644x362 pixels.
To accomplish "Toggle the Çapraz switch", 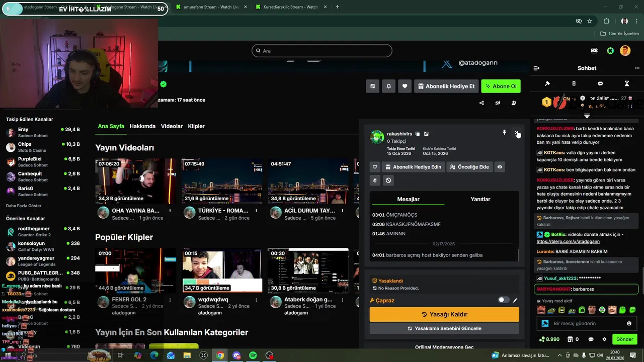I will pyautogui.click(x=503, y=300).
